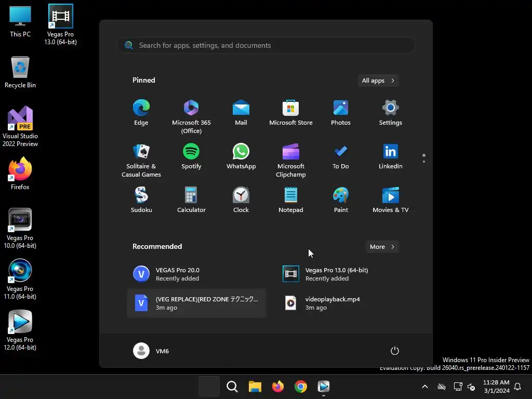Screen dimensions: 532x399
Task: Launch the Photos app
Action: (x=341, y=113)
